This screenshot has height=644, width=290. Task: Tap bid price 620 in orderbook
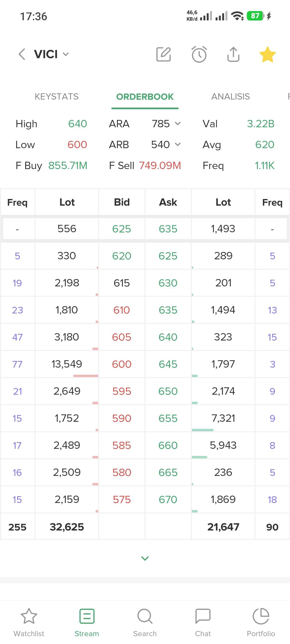pos(122,256)
